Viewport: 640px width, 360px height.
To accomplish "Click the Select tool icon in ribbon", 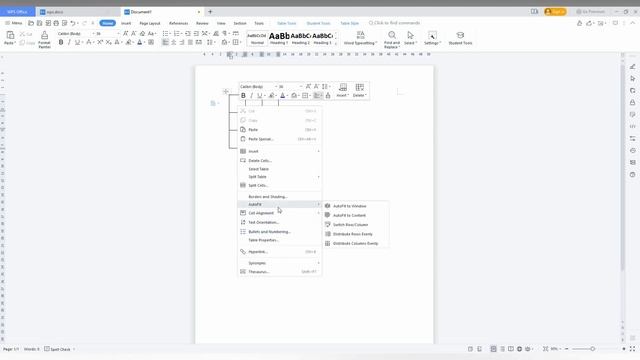I will click(410, 35).
